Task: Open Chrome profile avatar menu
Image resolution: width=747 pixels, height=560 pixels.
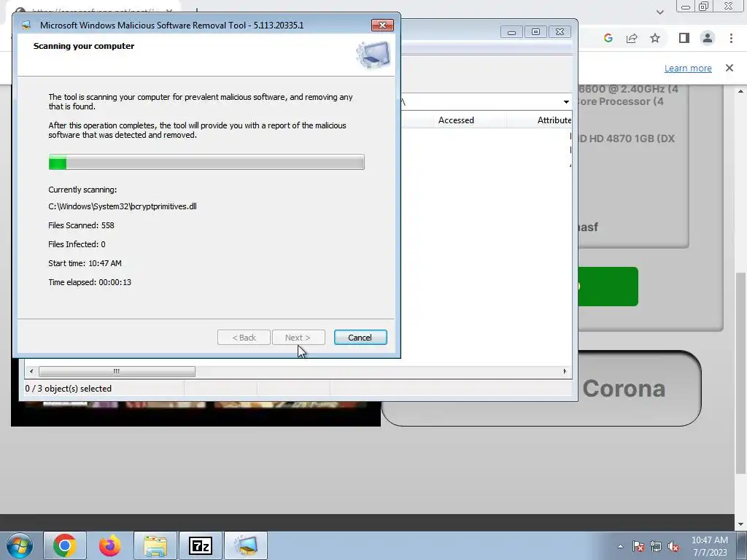Action: coord(708,38)
